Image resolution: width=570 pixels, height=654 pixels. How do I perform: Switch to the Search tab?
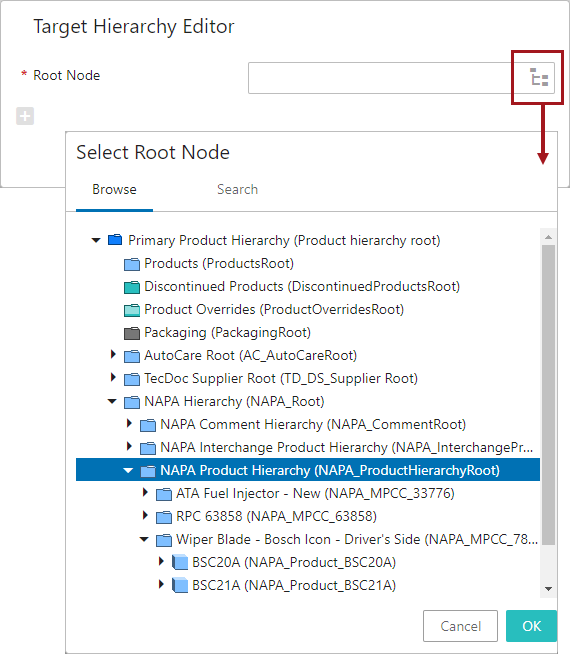237,189
